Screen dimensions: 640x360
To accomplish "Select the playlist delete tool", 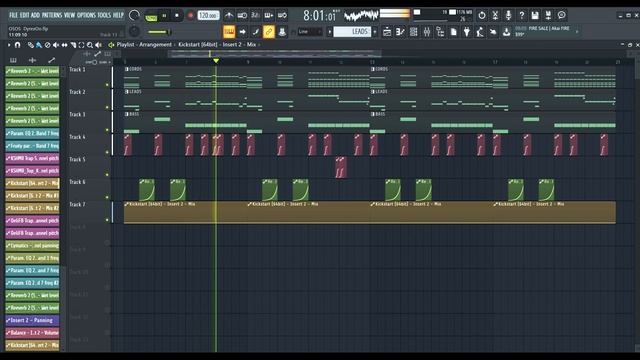I will (x=47, y=45).
